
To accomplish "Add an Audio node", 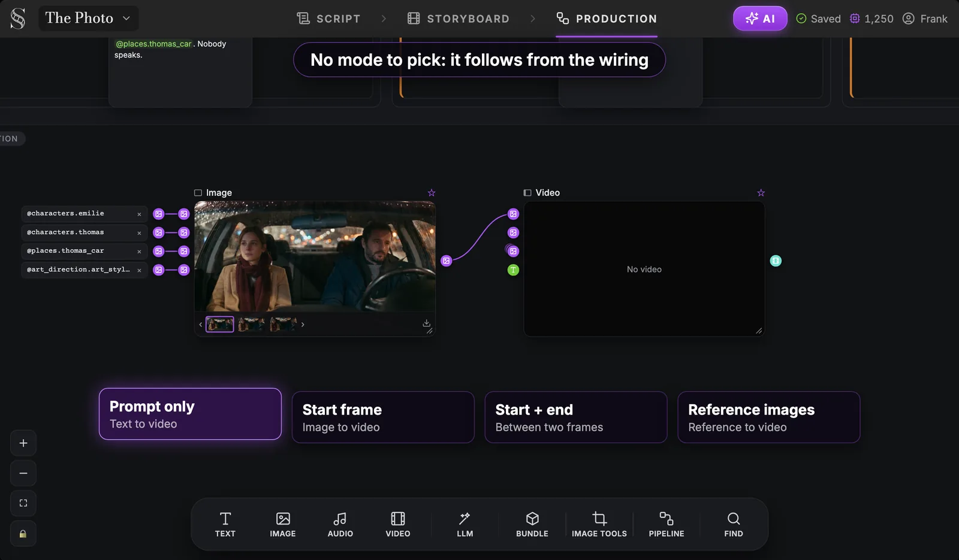I will (340, 524).
